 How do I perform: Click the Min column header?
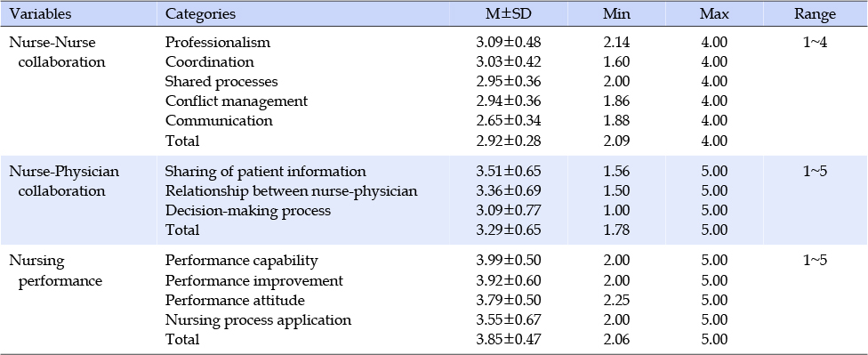(616, 14)
